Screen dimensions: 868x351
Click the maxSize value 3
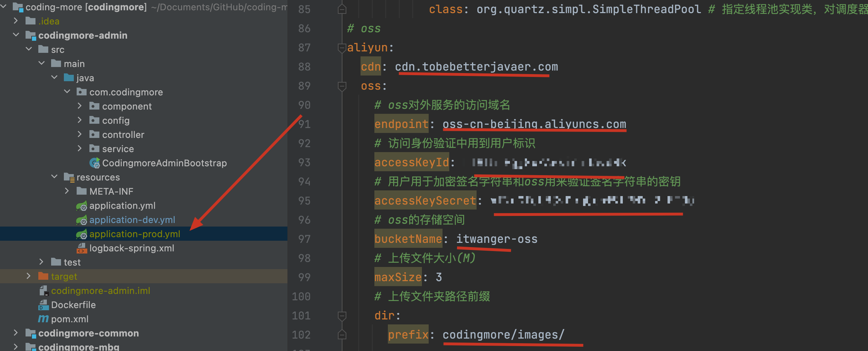[x=439, y=277]
